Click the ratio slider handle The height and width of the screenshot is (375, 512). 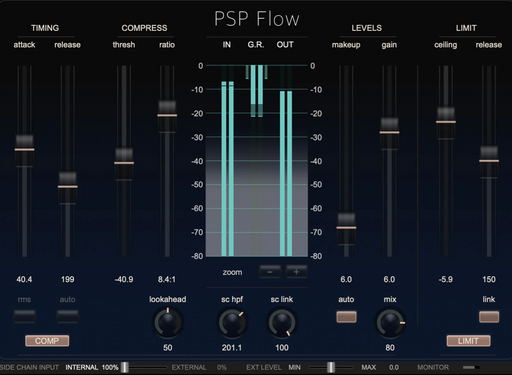167,116
